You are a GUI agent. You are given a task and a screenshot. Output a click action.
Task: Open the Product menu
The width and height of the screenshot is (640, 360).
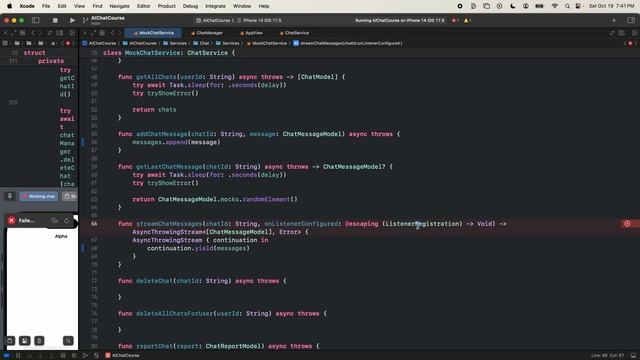167,6
